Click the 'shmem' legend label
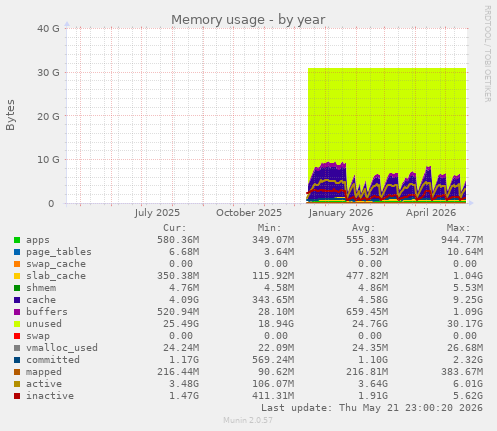Image resolution: width=497 pixels, height=431 pixels. pos(41,288)
